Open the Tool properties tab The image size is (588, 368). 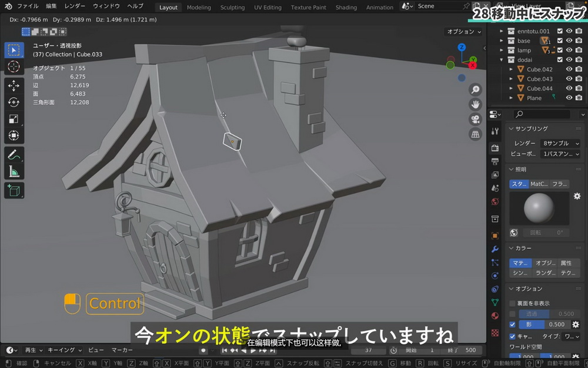click(x=495, y=131)
